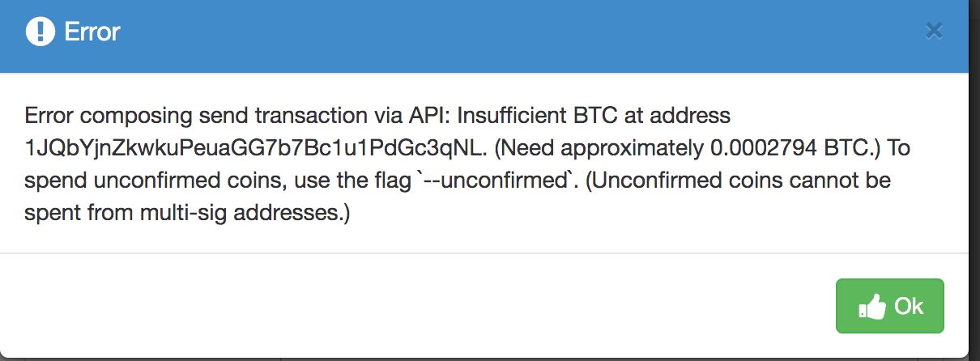980x361 pixels.
Task: Click the "Error" title text
Action: (x=92, y=32)
